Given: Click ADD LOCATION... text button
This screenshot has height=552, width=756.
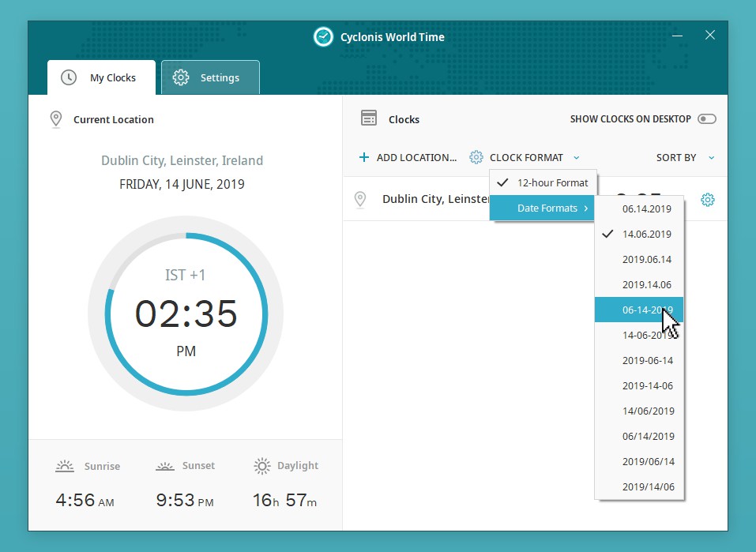Looking at the screenshot, I should pos(416,157).
